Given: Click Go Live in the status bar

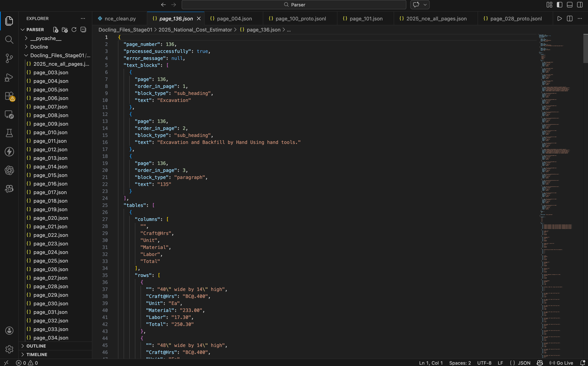Looking at the screenshot, I should [x=561, y=363].
